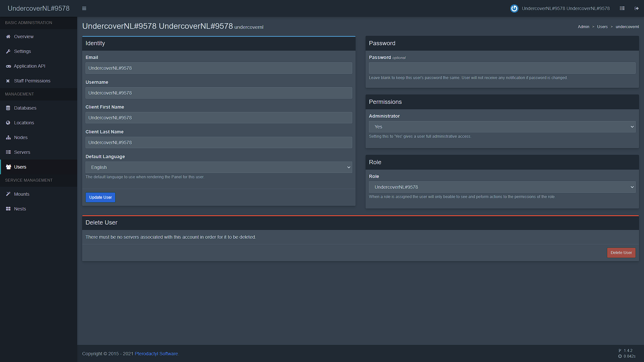Open the Default Language dropdown

click(x=218, y=167)
